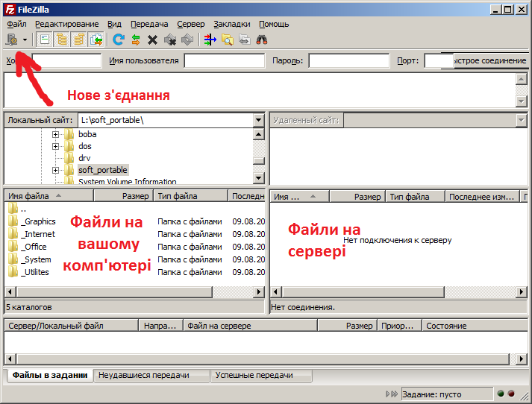The height and width of the screenshot is (404, 532).
Task: Click Сервер/Локальный файл column header
Action: 71,326
